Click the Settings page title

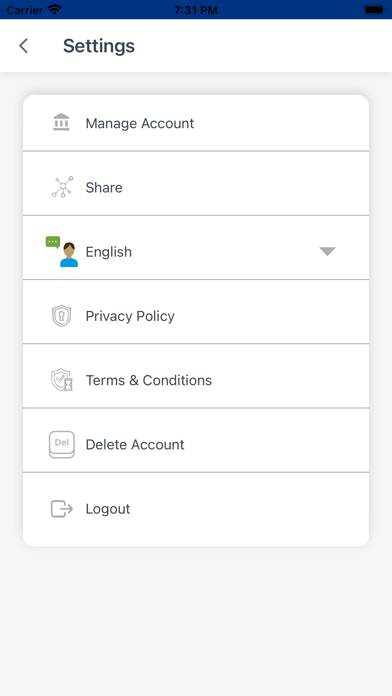click(99, 46)
